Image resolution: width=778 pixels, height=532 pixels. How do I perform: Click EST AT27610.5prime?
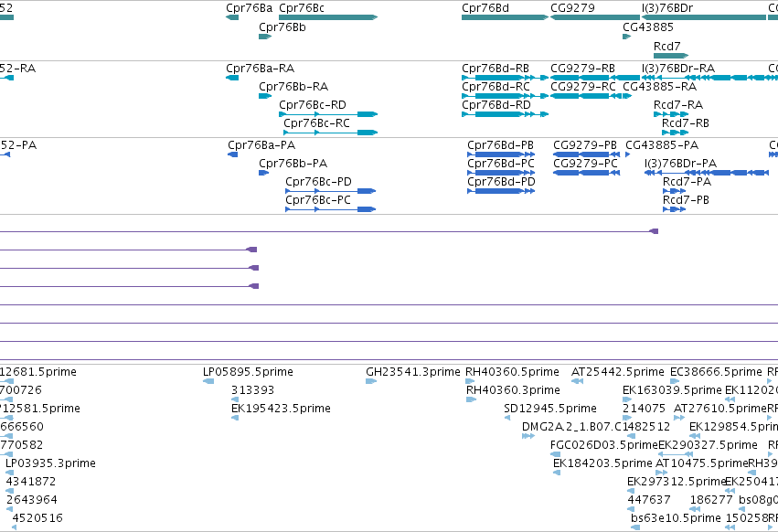click(720, 409)
